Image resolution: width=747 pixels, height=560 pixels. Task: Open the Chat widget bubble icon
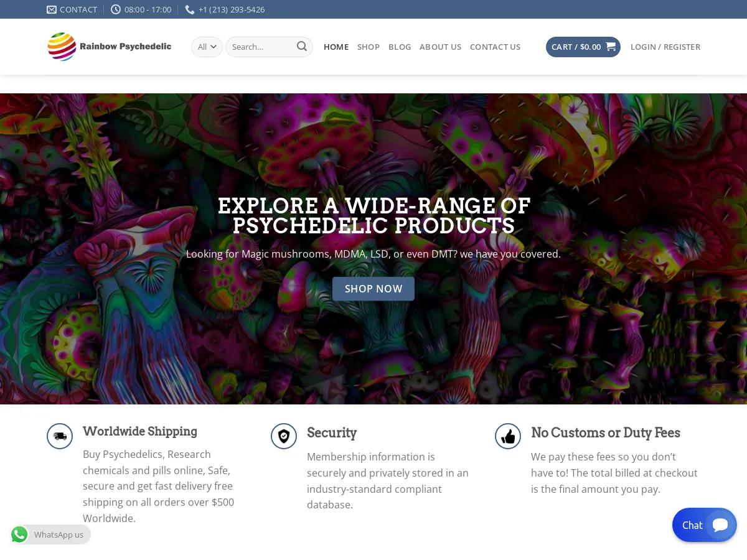tap(720, 525)
